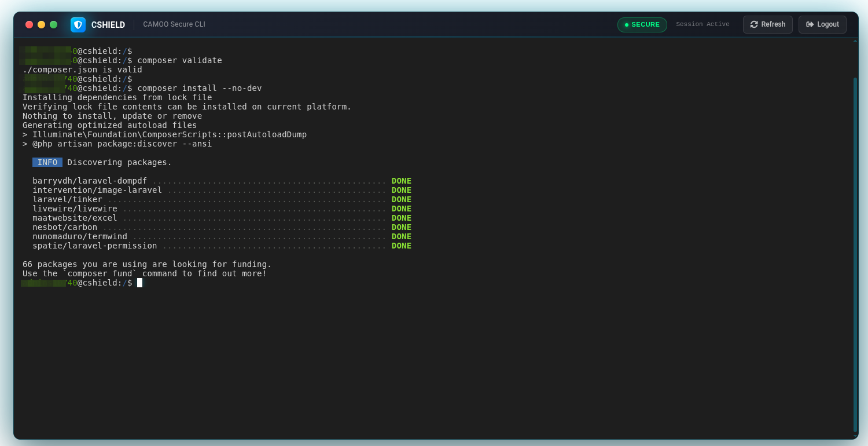Image resolution: width=868 pixels, height=446 pixels.
Task: Click the SECURE status badge
Action: [642, 25]
